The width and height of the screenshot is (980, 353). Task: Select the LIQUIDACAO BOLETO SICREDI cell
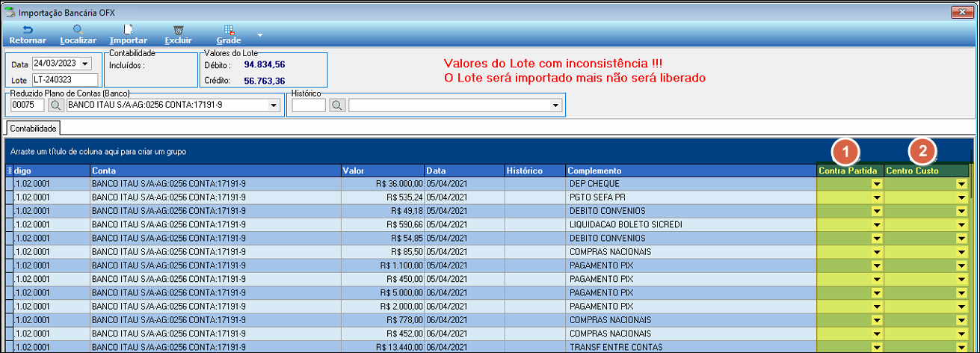pos(690,224)
